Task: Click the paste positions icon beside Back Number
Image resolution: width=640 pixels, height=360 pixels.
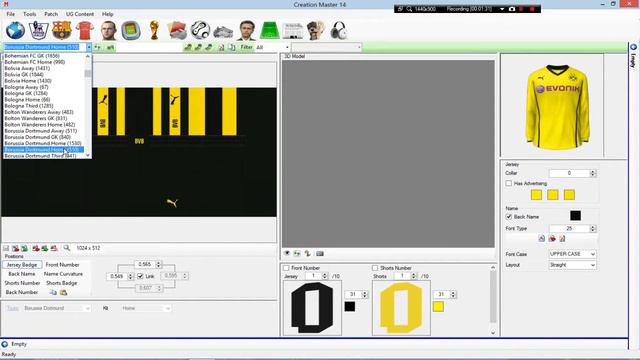Action: pos(63,292)
